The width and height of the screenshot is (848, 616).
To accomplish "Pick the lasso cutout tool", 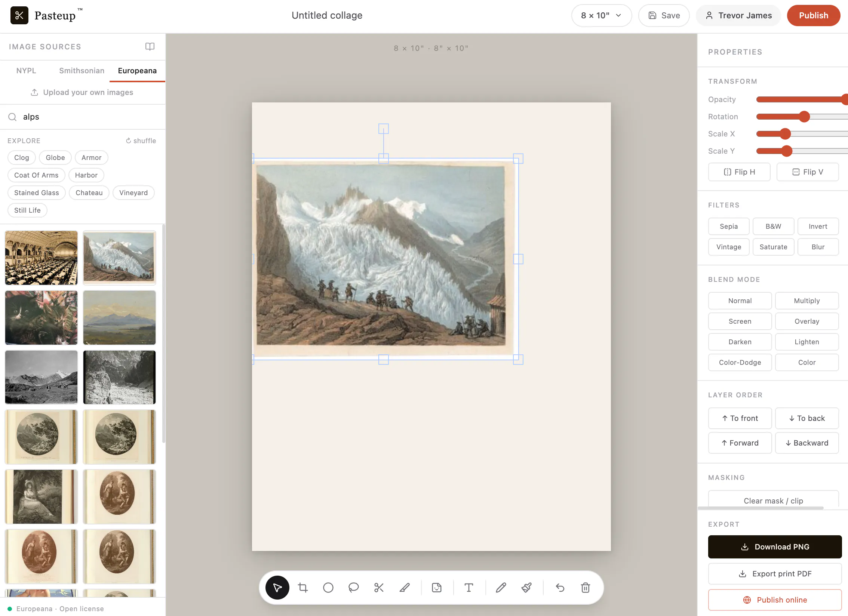I will coord(354,588).
